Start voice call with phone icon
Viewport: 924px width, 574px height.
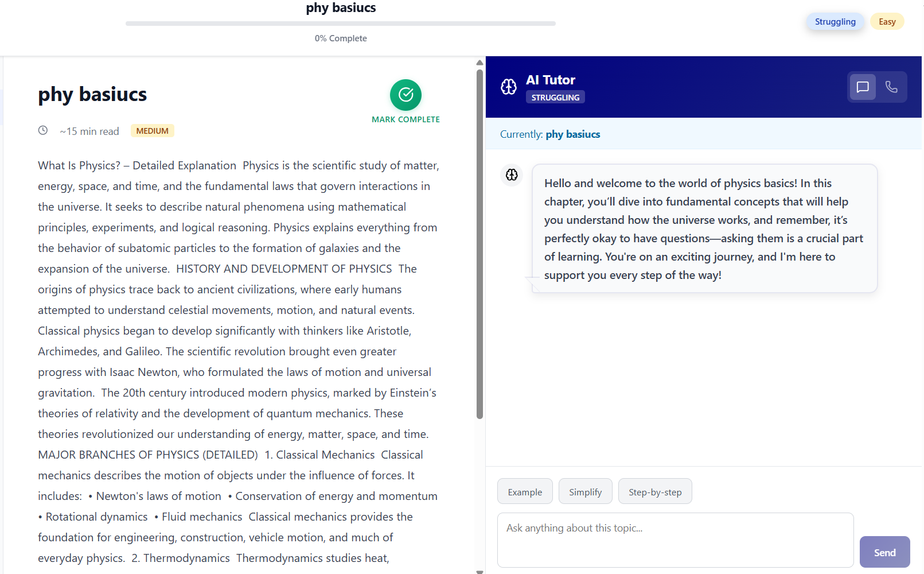[x=891, y=87]
